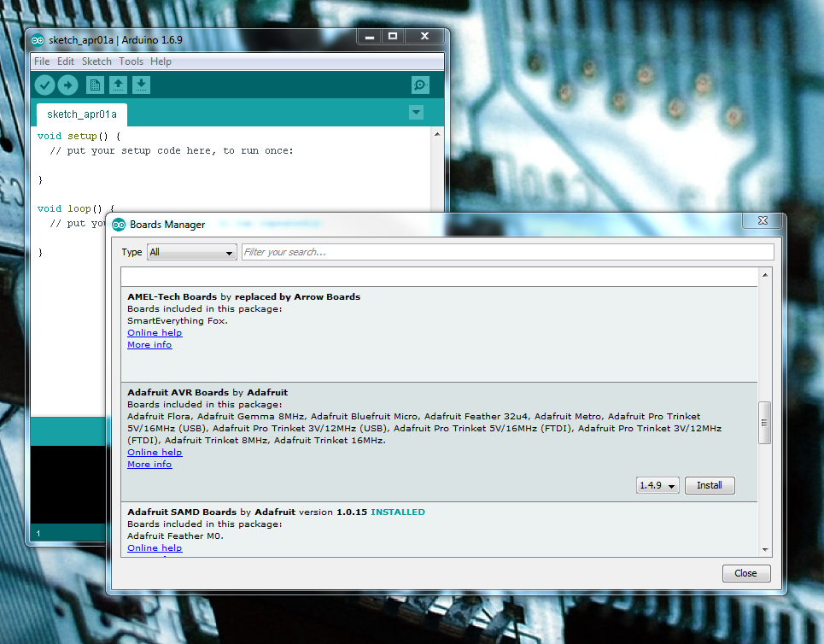The image size is (824, 644).
Task: Close the Boards Manager dialog with X button
Action: pyautogui.click(x=763, y=221)
